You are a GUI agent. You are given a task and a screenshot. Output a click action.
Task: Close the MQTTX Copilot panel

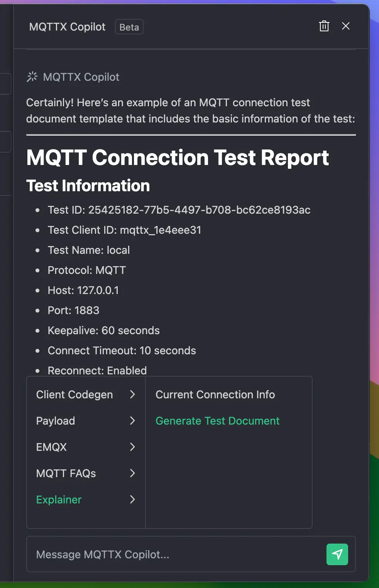click(x=346, y=26)
